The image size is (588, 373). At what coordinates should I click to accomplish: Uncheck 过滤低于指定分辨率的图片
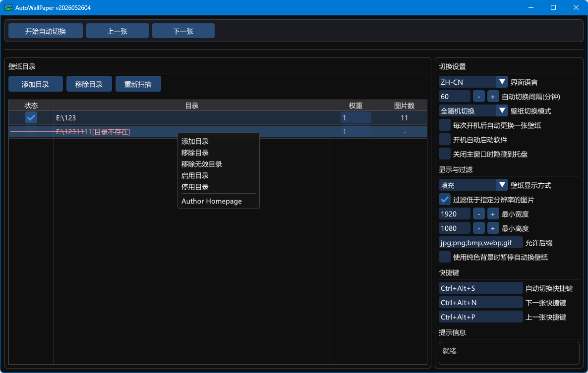point(445,200)
